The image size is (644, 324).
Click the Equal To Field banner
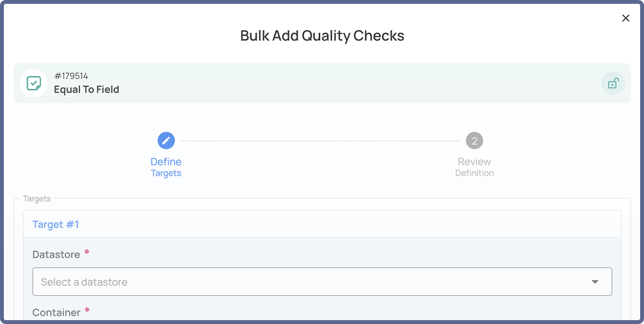point(322,83)
